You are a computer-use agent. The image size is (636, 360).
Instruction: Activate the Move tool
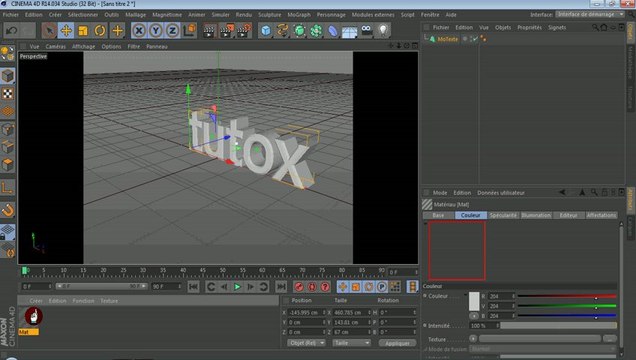[66, 30]
